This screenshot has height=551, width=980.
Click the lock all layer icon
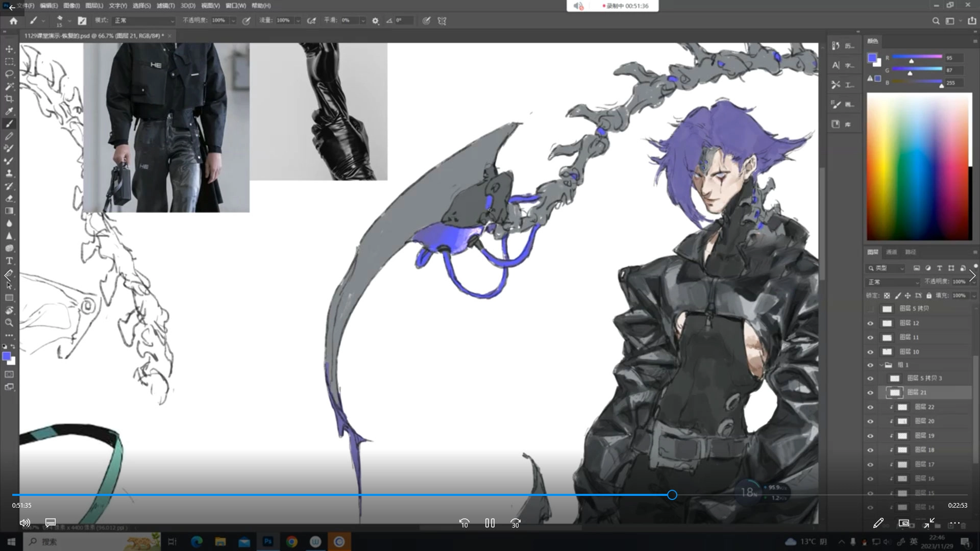929,295
